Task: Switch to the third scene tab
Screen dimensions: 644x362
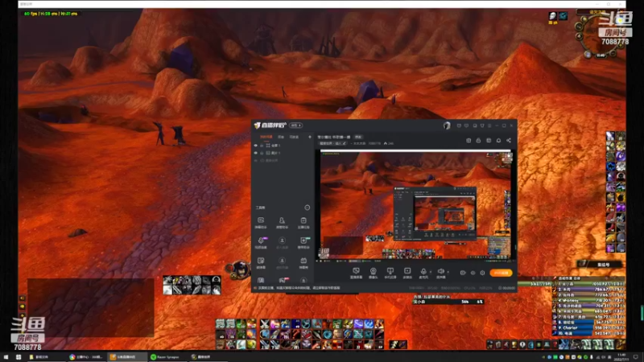Action: pos(295,137)
